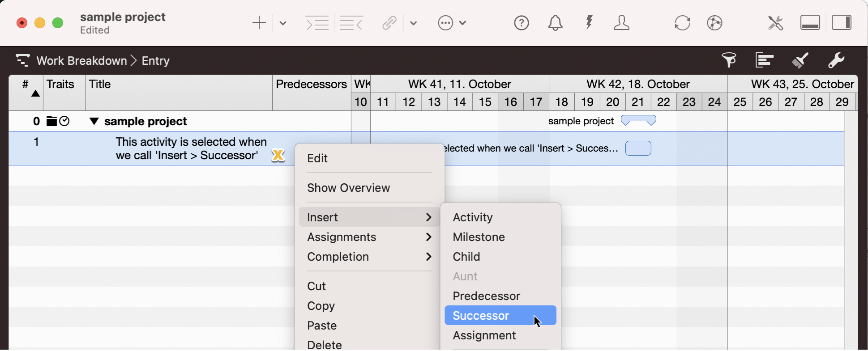This screenshot has height=351, width=868.
Task: Open the filter funnel icon
Action: [729, 60]
